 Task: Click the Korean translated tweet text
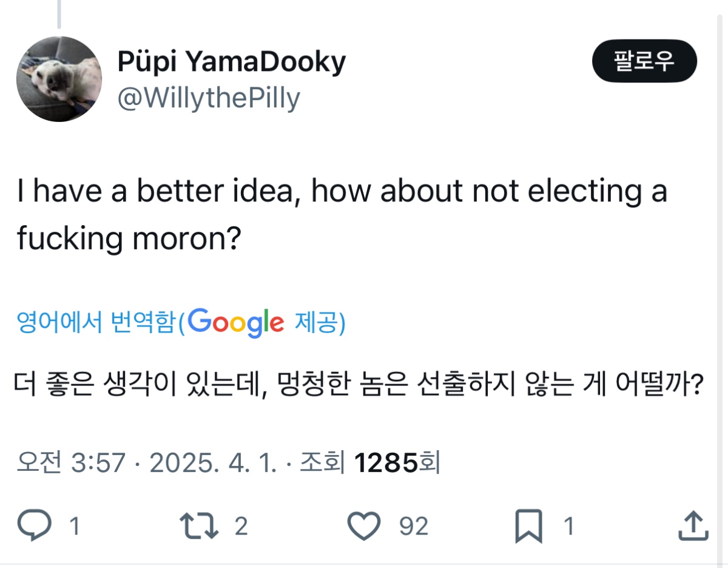[358, 384]
